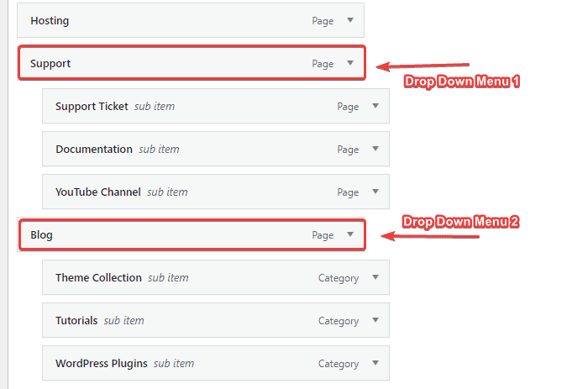Select the Hosting menu item title
The image size is (588, 389).
50,20
